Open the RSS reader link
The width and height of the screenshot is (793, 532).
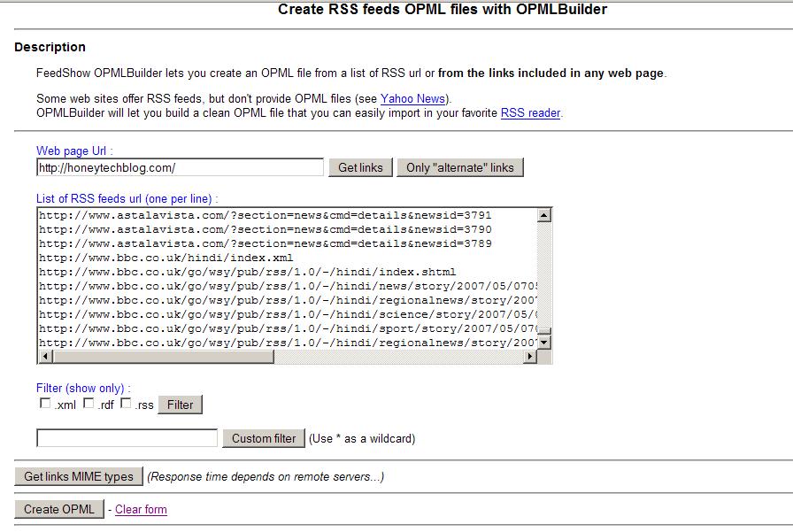point(530,112)
